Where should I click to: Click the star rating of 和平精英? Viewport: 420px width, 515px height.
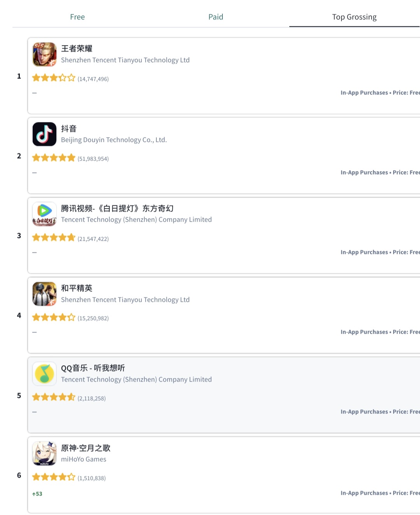(x=54, y=317)
